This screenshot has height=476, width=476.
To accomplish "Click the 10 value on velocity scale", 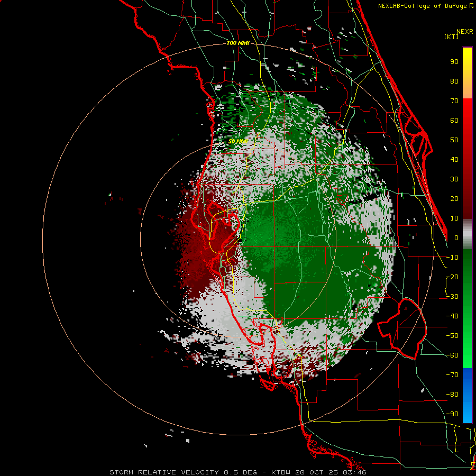I will [x=454, y=218].
